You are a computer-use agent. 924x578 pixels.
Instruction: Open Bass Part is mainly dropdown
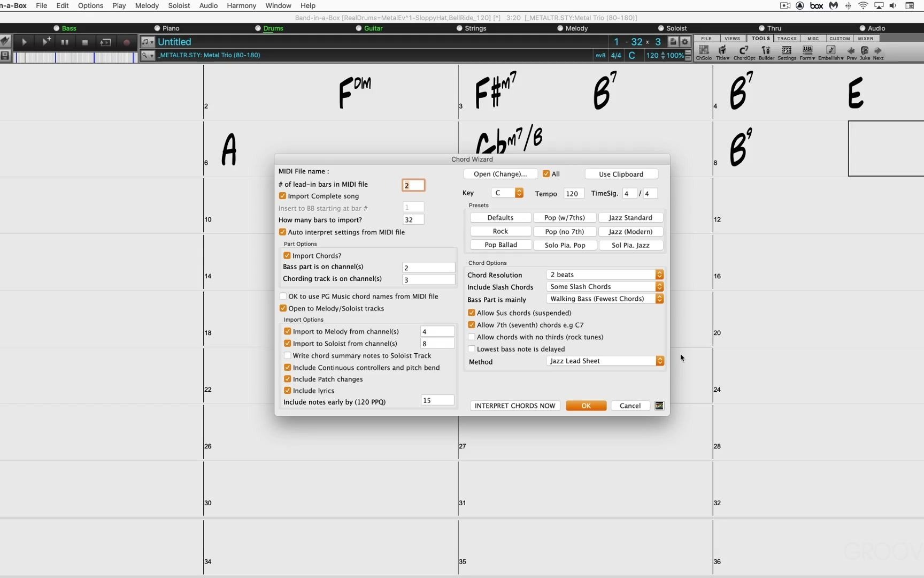[x=605, y=299]
